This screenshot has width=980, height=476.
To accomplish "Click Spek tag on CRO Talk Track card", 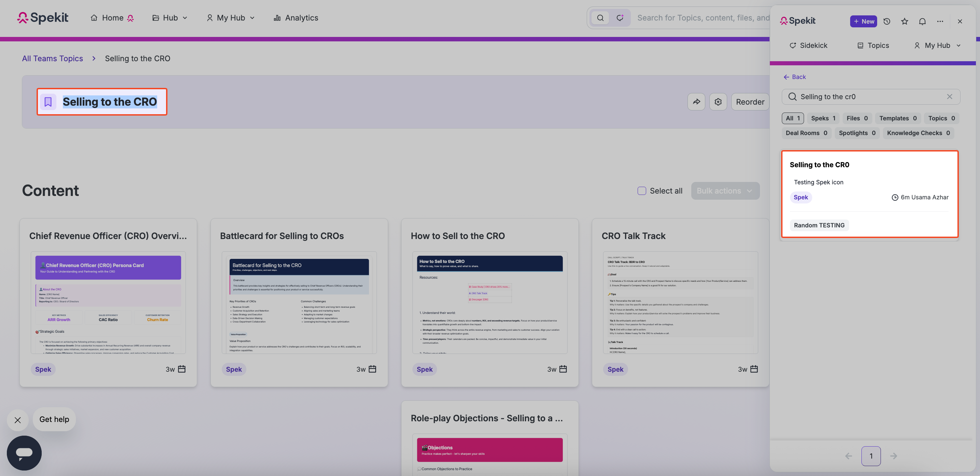I will click(615, 369).
